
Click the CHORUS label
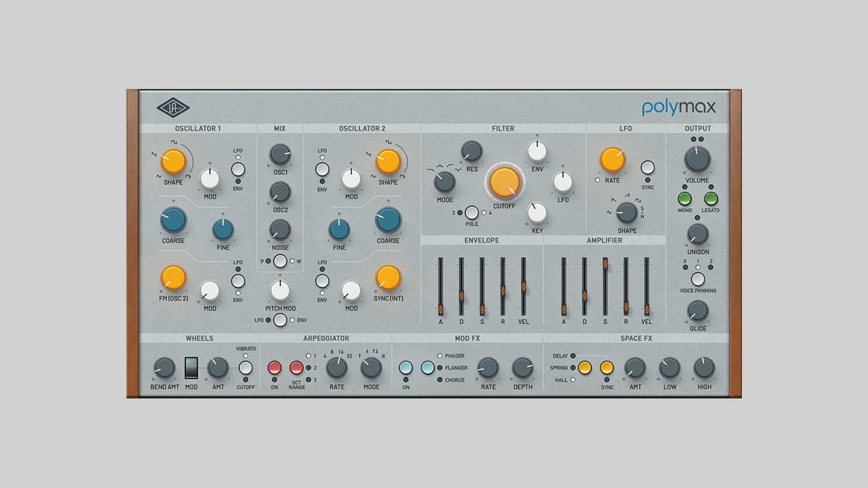(x=454, y=380)
